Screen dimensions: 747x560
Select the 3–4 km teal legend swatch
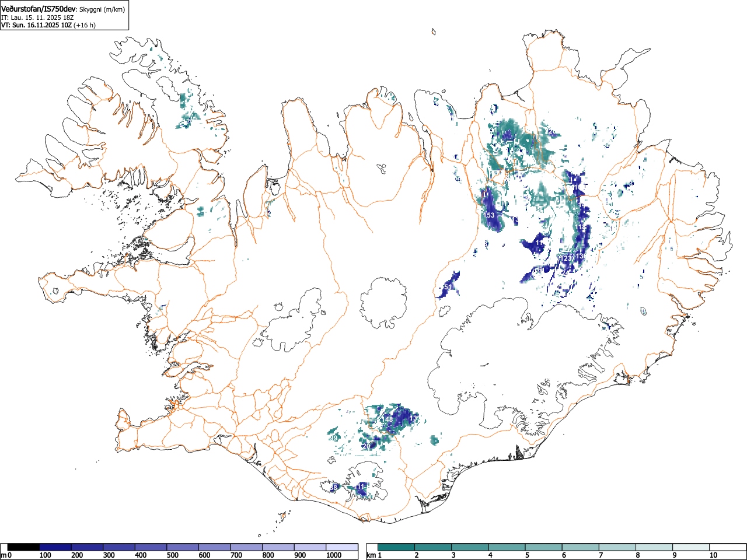470,547
